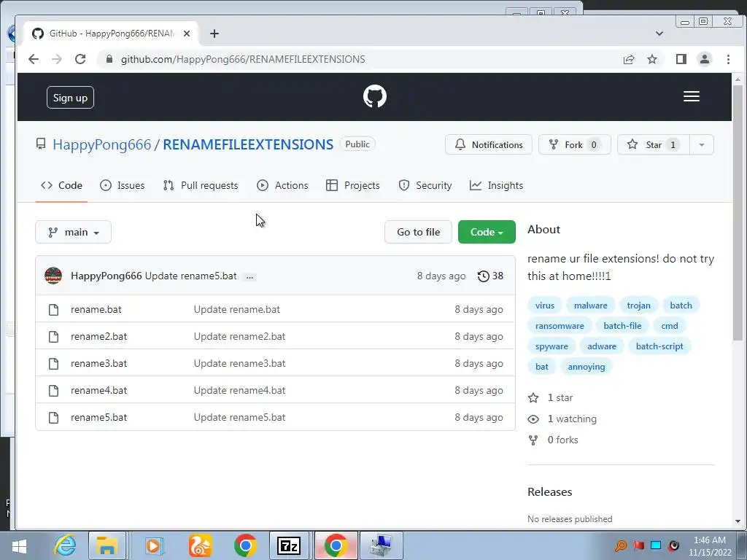
Task: Click the annoying topic tag
Action: 586,367
